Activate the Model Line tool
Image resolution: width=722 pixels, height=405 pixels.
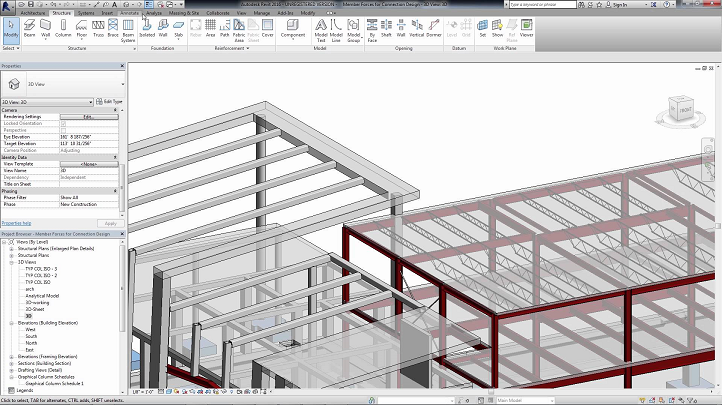[x=336, y=30]
